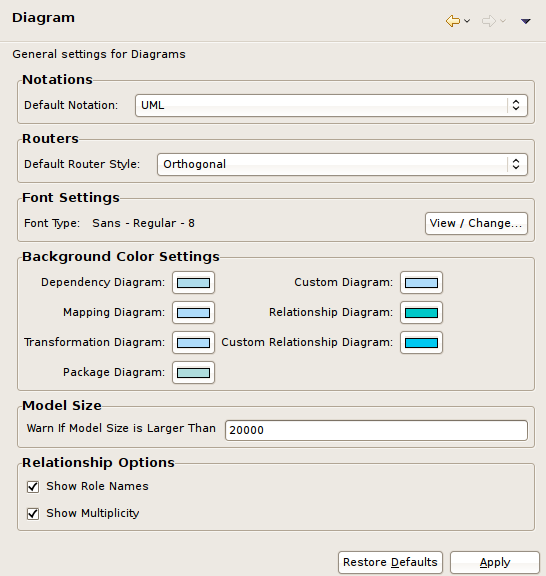Open the back arrow history dropdown
546x576 pixels.
467,21
